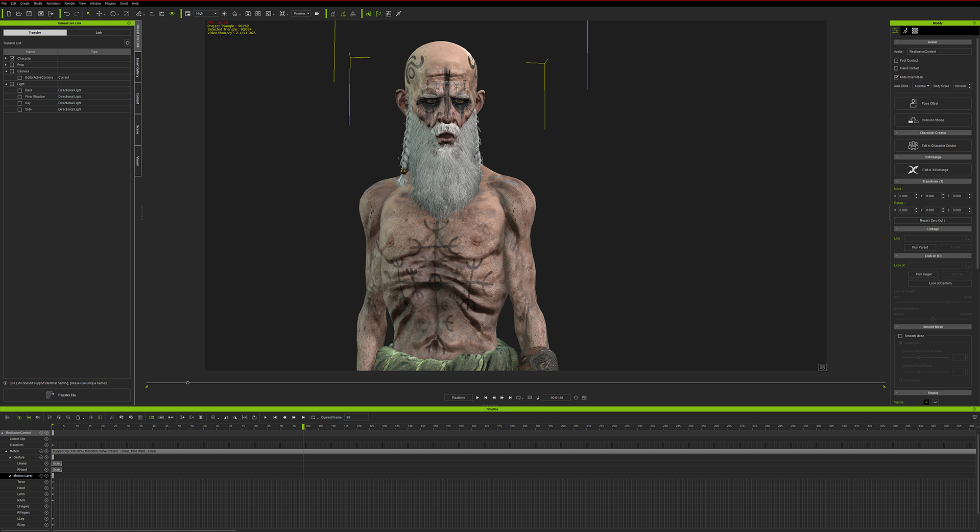Open the Render menu
Screen dimensions: 980x532
coord(70,4)
